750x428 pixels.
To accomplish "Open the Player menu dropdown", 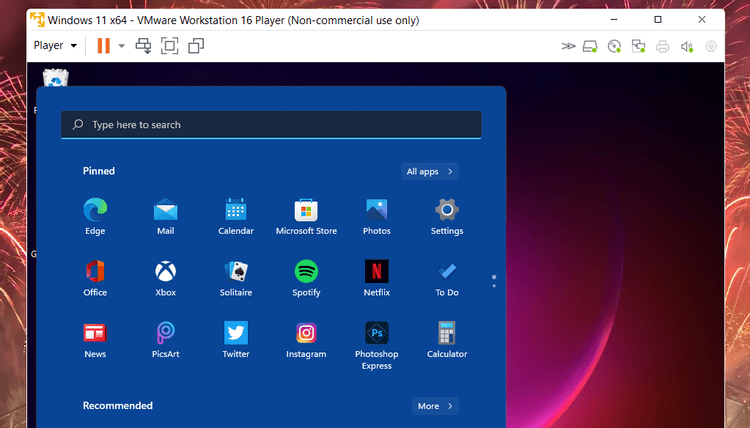I will pyautogui.click(x=55, y=45).
